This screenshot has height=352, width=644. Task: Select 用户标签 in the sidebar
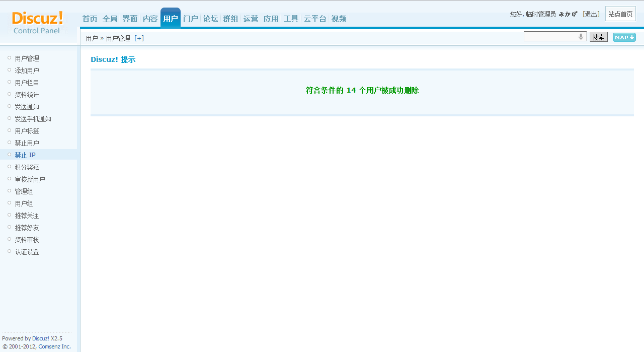pyautogui.click(x=27, y=131)
